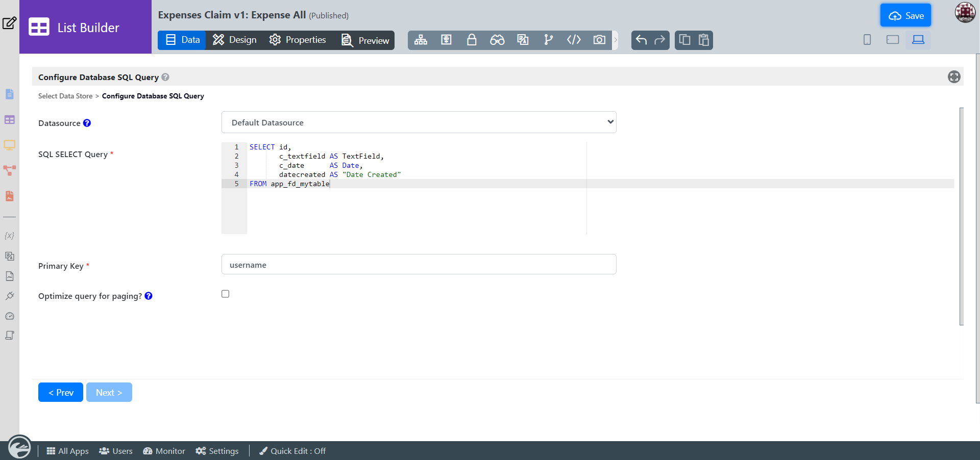Switch to the Design tab
The image size is (980, 460).
pyautogui.click(x=235, y=40)
